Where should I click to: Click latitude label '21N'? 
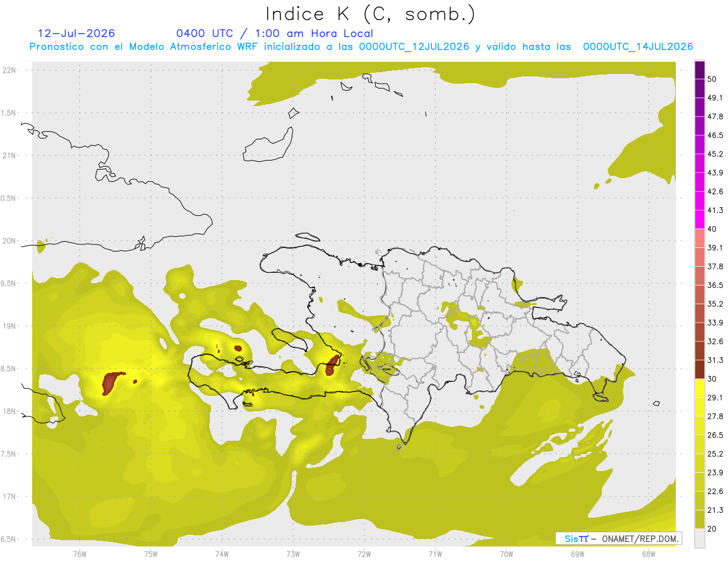coord(9,155)
